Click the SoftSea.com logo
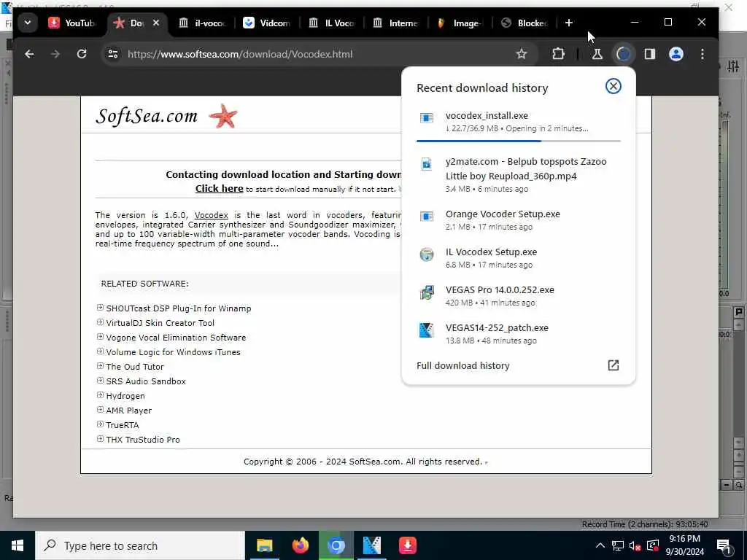 pyautogui.click(x=147, y=116)
